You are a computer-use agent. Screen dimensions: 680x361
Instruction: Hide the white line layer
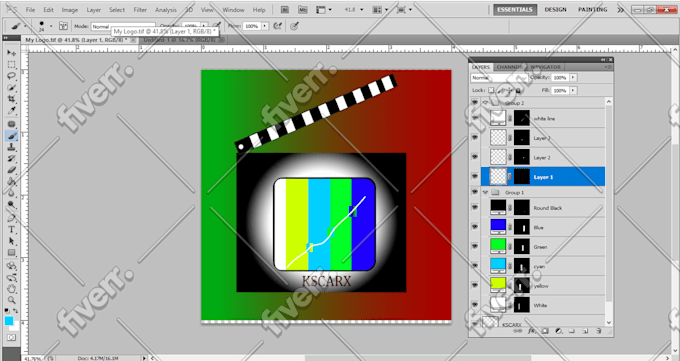tap(475, 118)
